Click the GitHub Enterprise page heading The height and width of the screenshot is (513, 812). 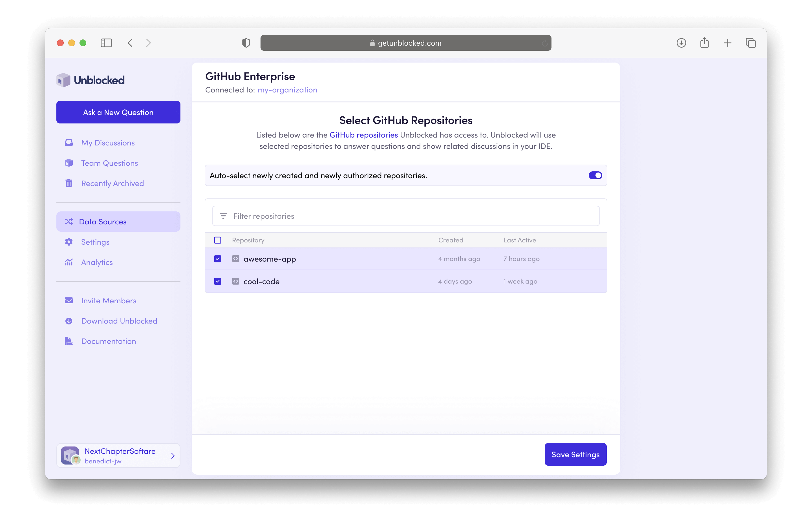pos(250,76)
